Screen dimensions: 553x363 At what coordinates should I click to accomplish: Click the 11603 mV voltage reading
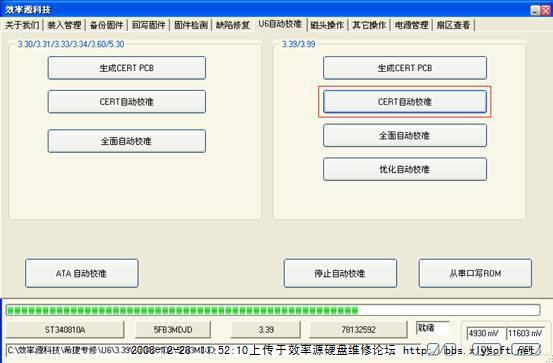525,333
